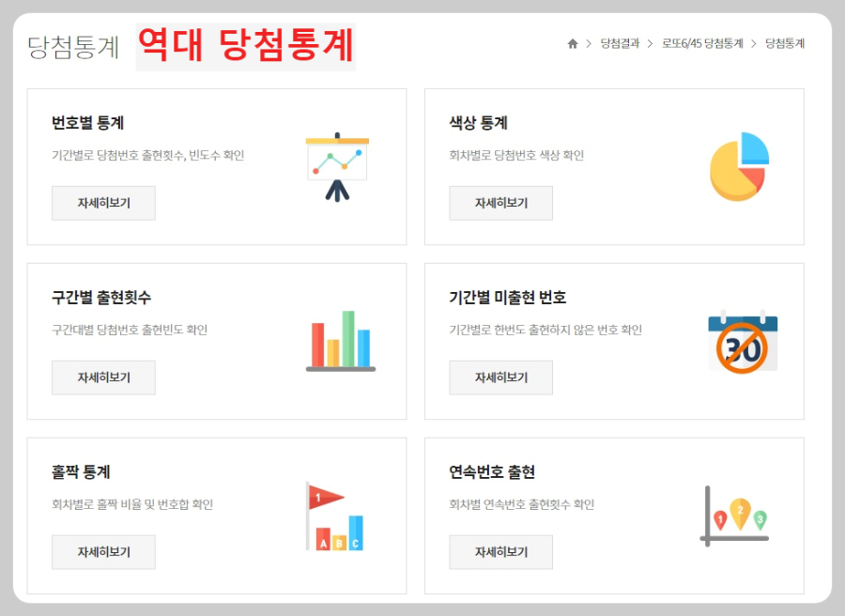Click the home icon in the breadcrumb
845x616 pixels.
point(573,42)
